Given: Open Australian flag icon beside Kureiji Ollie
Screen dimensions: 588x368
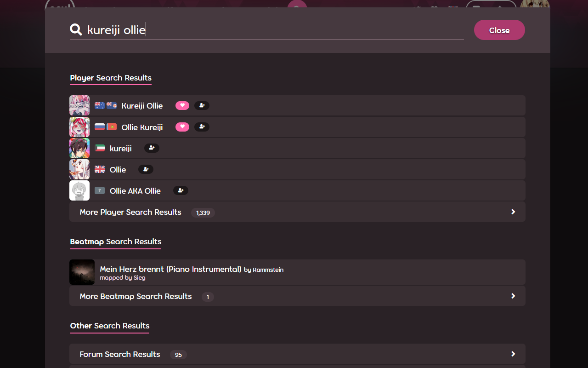Looking at the screenshot, I should [x=100, y=105].
